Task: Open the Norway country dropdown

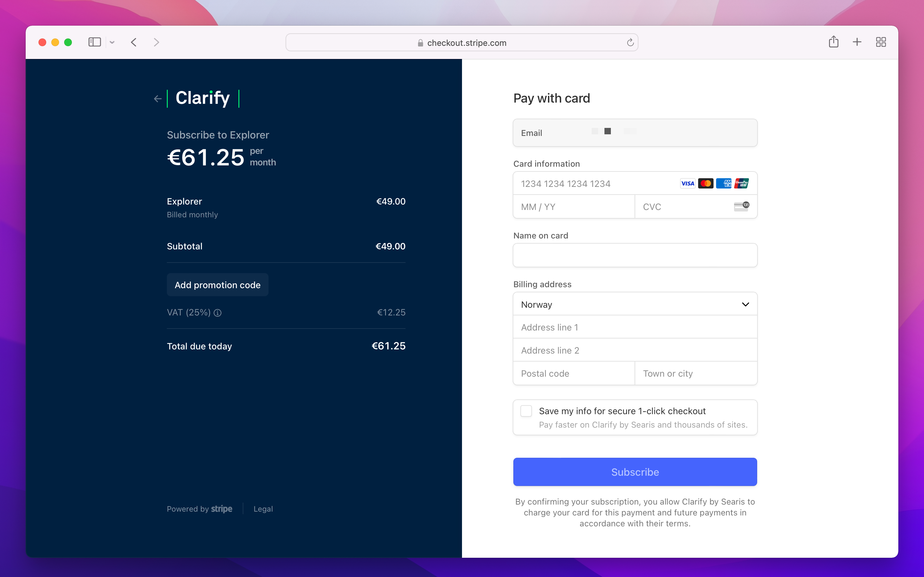Action: point(635,304)
